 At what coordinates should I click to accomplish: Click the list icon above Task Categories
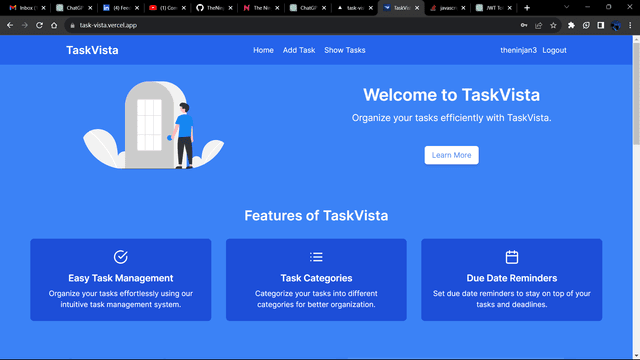point(316,257)
